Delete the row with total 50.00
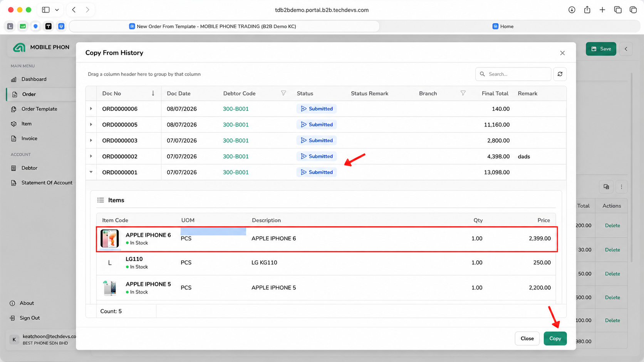Viewport: 644px width, 362px height. click(x=612, y=274)
